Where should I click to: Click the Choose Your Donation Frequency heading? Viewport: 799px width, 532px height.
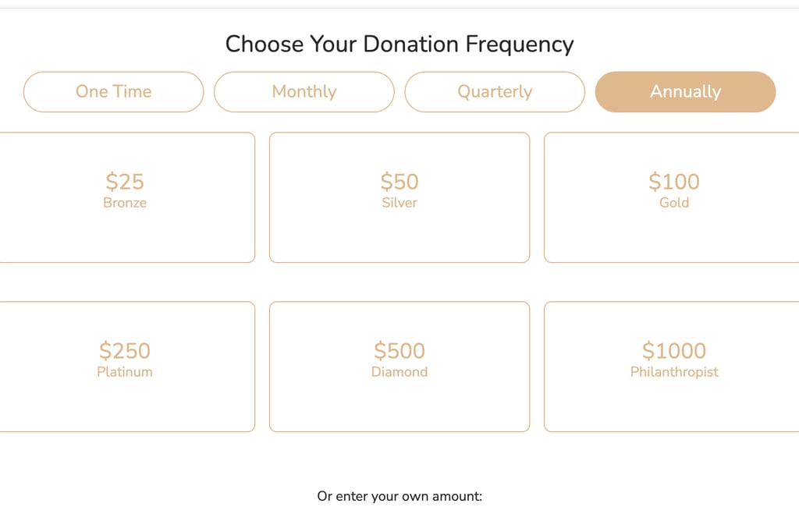[x=399, y=44]
